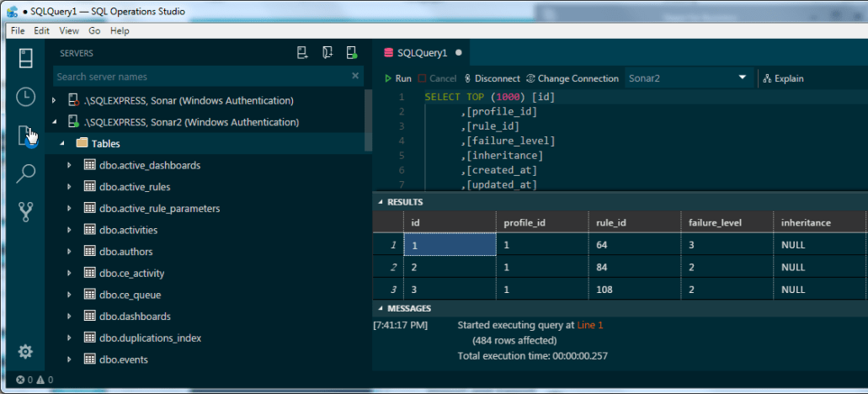Open Task History clock icon
Image resolution: width=868 pixels, height=394 pixels.
coord(25,97)
